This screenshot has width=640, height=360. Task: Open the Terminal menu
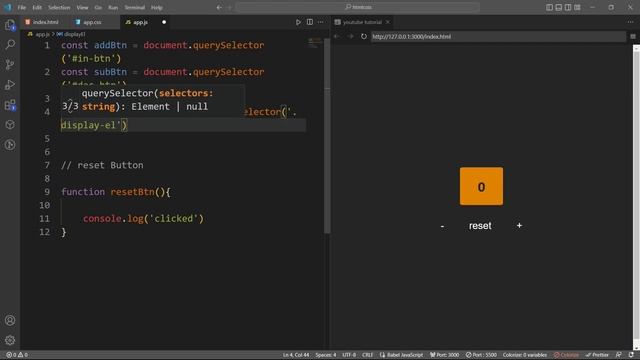[x=135, y=7]
